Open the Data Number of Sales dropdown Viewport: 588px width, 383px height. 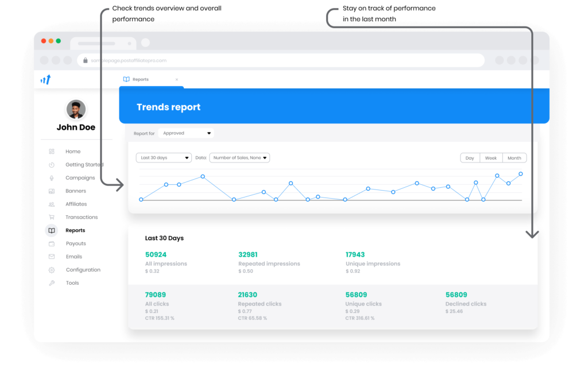[239, 157]
